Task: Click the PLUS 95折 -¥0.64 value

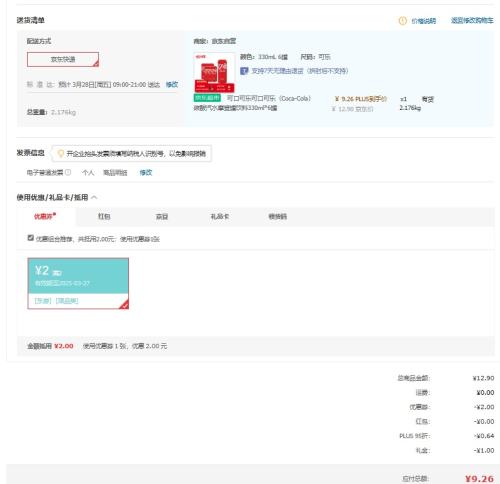Action: [484, 436]
